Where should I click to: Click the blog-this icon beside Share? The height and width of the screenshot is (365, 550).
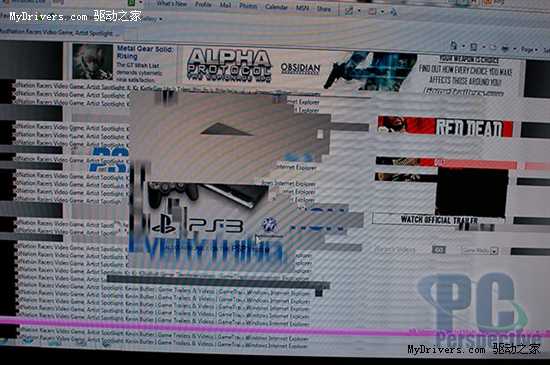point(349,11)
